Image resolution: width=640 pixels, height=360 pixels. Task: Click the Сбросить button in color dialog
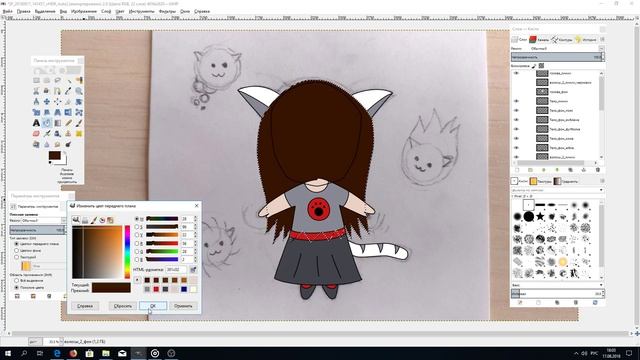(123, 306)
